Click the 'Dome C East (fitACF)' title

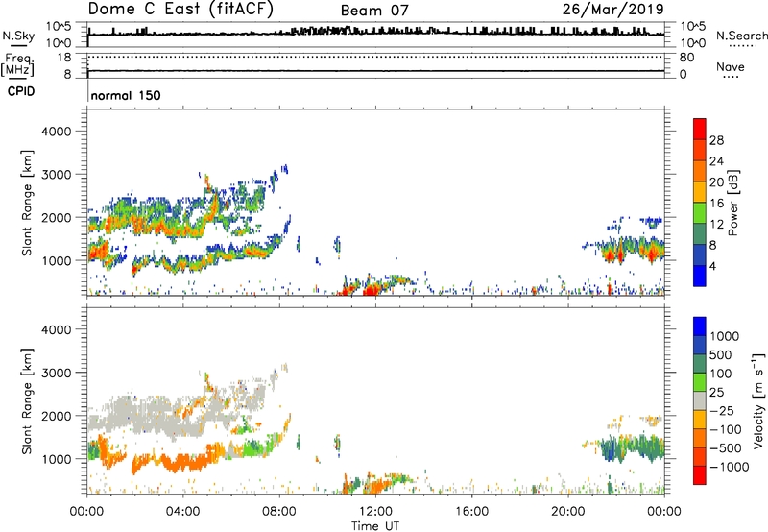[180, 9]
